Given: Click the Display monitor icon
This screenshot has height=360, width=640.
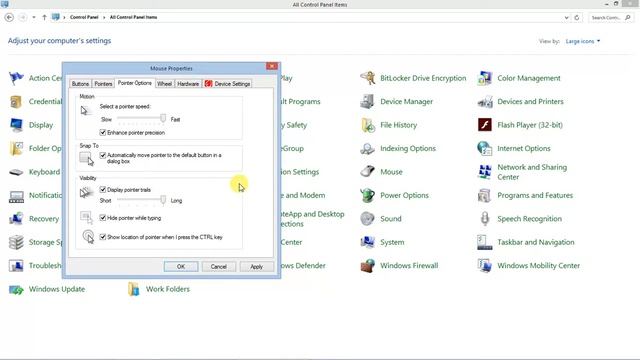Looking at the screenshot, I should point(16,125).
